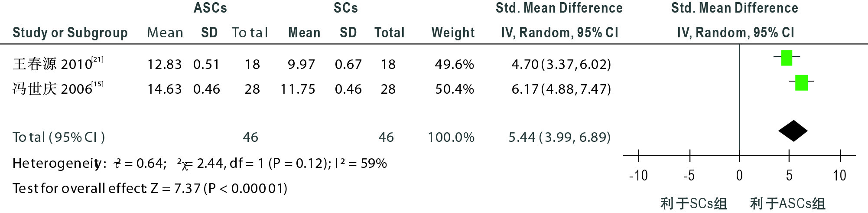
Task: Select the 冯世庆 2006 study label
Action: [58, 88]
